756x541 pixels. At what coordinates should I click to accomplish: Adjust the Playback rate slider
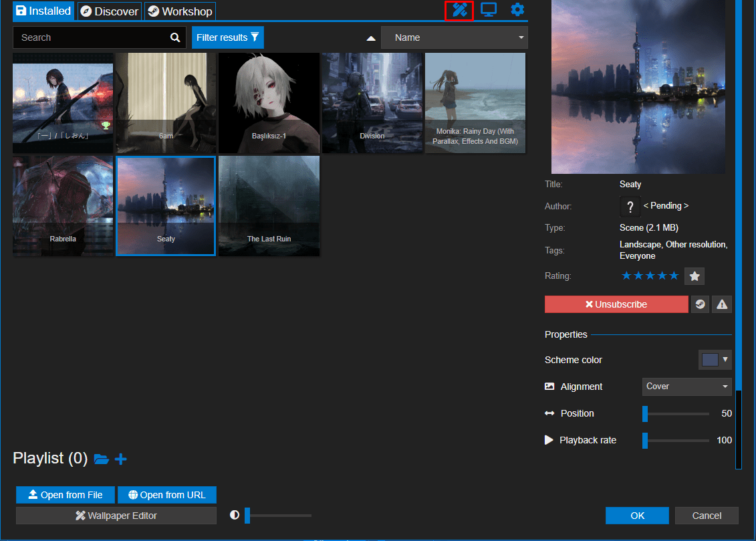pyautogui.click(x=676, y=440)
